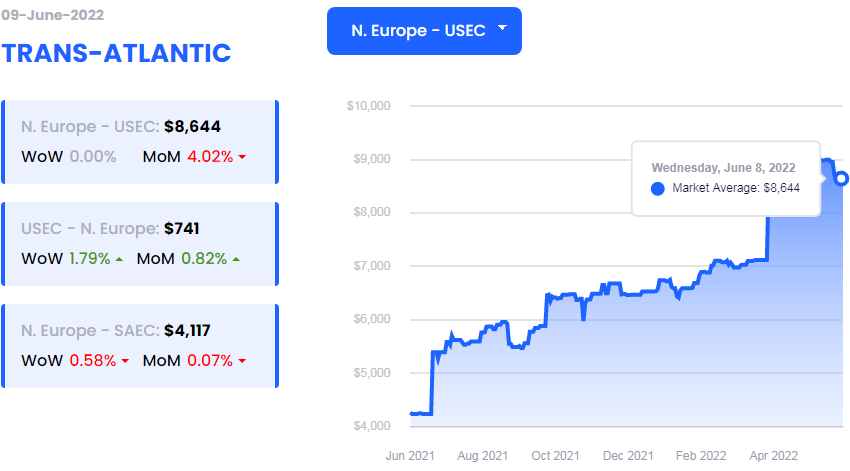Click red WoW down arrow for N. Europe - SAEC
Viewport: 850px width, 471px height.
[x=125, y=361]
